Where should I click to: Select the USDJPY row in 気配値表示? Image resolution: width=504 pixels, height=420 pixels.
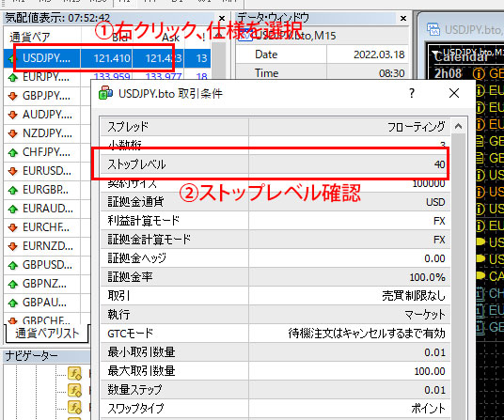pos(107,58)
